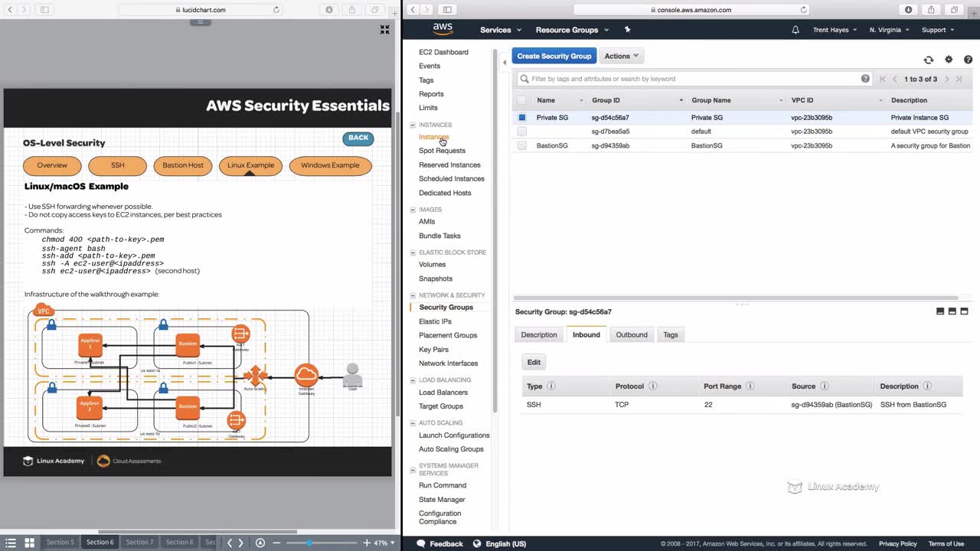Open Key Pairs in the EC2 sidebar

tap(434, 350)
